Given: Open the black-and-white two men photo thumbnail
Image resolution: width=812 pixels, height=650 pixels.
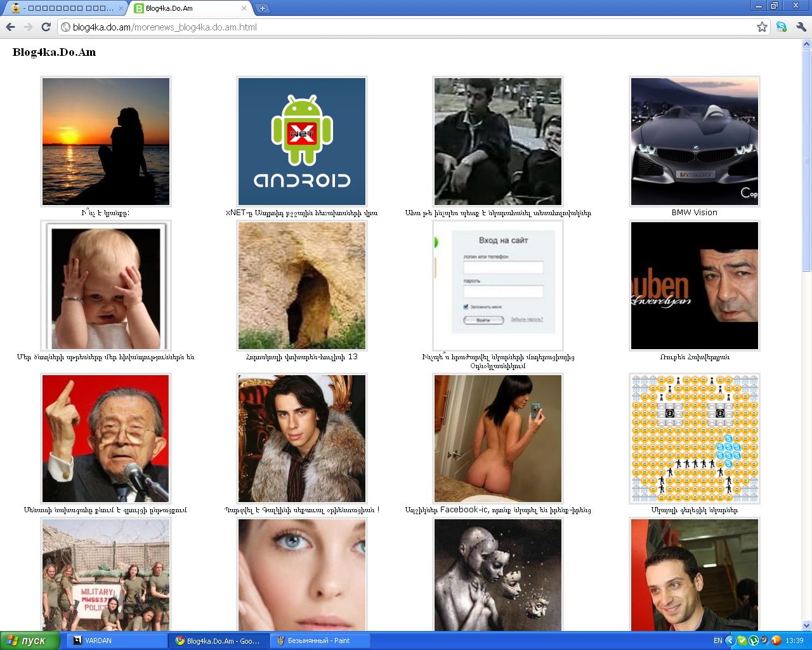Looking at the screenshot, I should click(498, 142).
